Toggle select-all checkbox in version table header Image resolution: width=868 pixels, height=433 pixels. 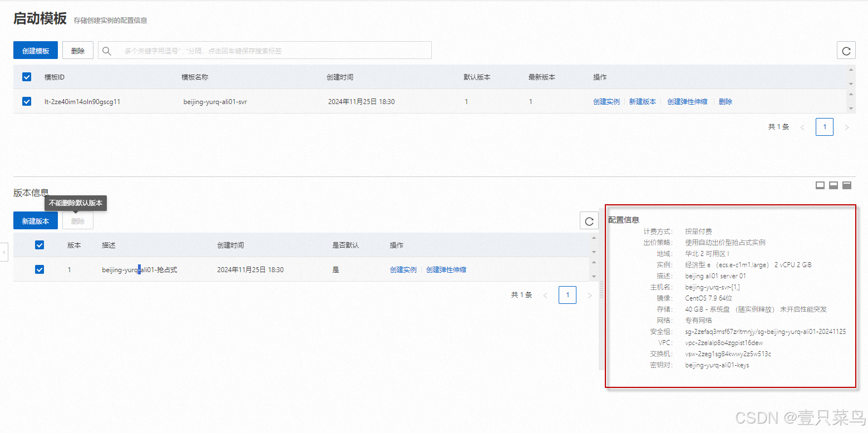(x=40, y=245)
